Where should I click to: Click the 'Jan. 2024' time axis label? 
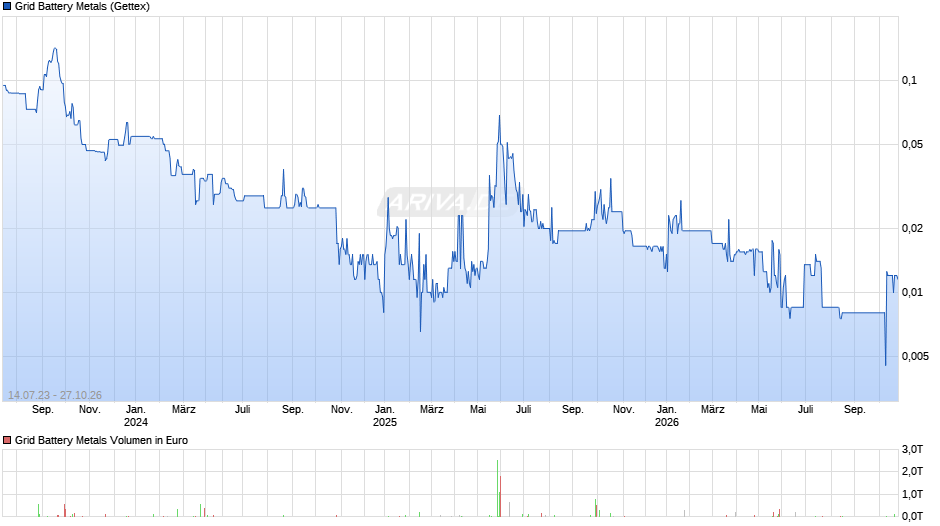tap(135, 416)
